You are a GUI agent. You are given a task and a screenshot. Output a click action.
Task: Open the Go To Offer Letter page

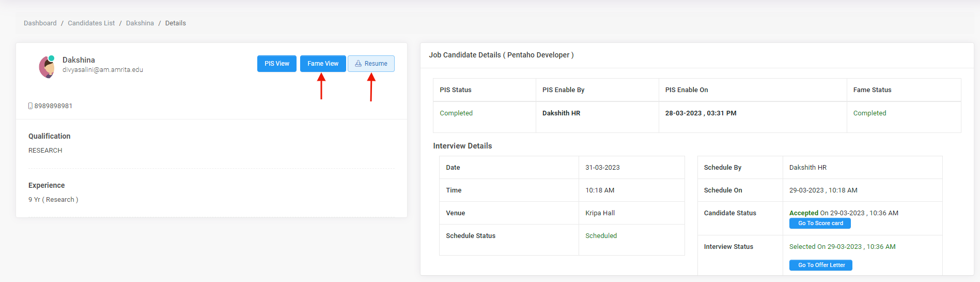(x=821, y=265)
